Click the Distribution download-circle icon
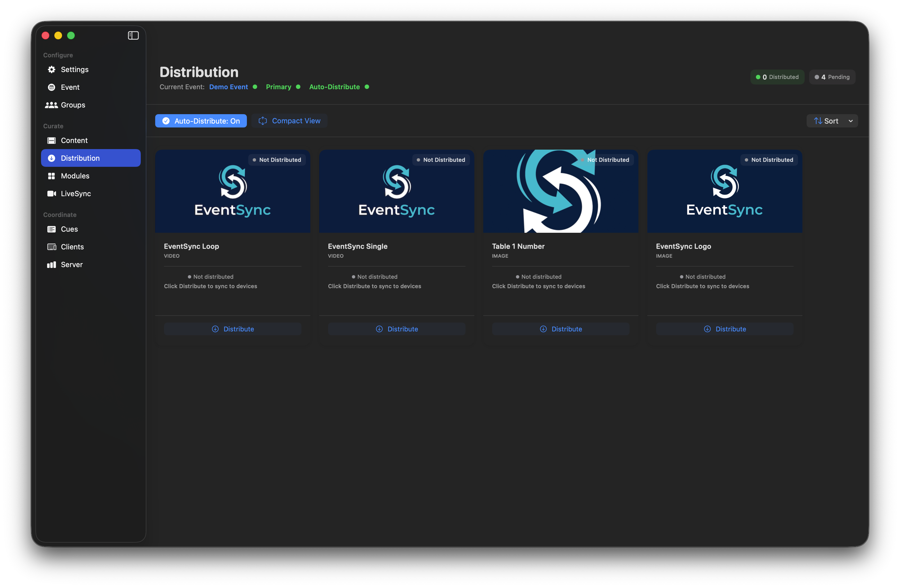 52,158
